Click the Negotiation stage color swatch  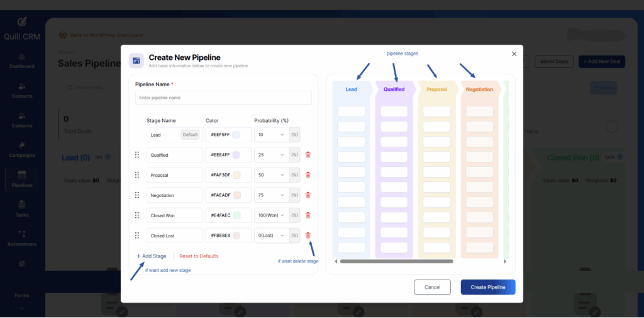point(236,195)
